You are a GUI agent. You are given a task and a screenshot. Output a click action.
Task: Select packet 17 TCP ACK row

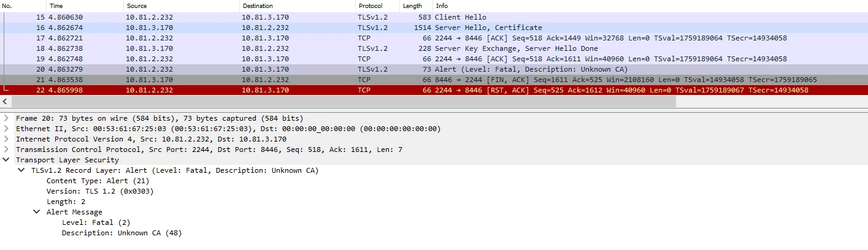[x=434, y=38]
